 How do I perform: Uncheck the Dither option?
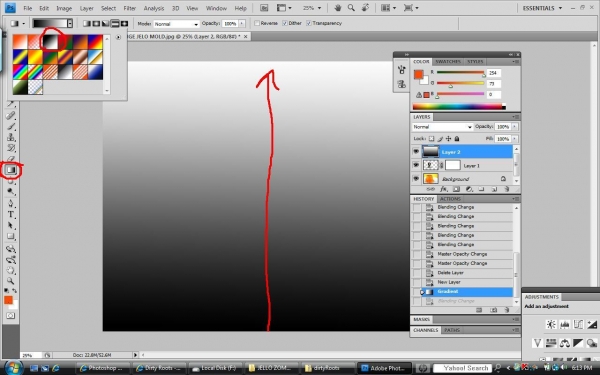pyautogui.click(x=285, y=23)
